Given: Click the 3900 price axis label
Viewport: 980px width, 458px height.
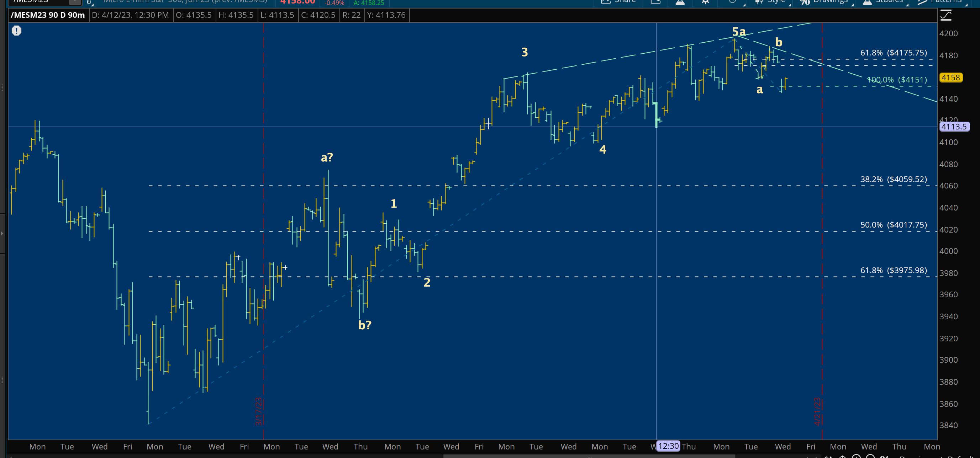Looking at the screenshot, I should pos(948,360).
